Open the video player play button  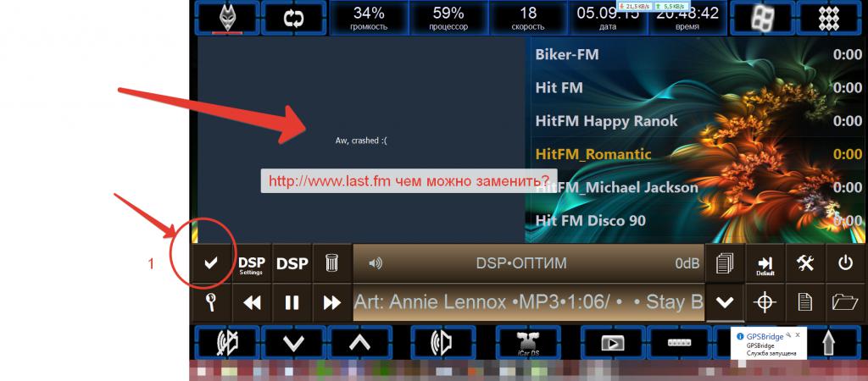612,343
